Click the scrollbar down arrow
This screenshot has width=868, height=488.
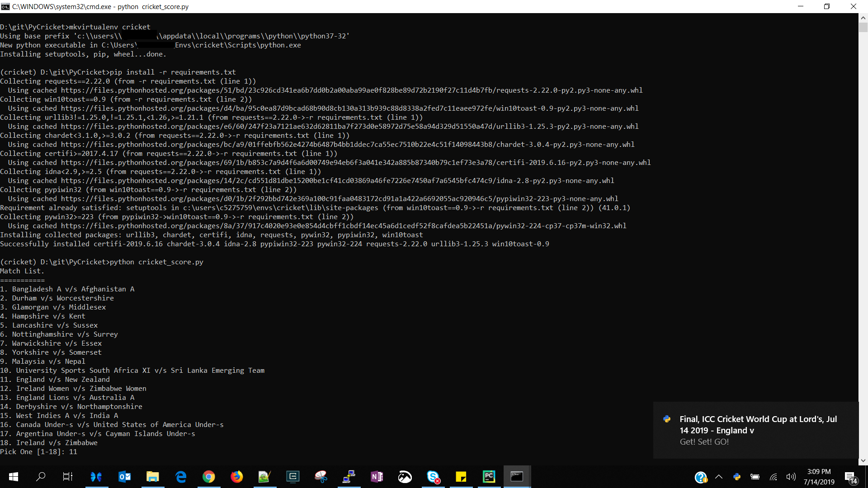point(863,460)
